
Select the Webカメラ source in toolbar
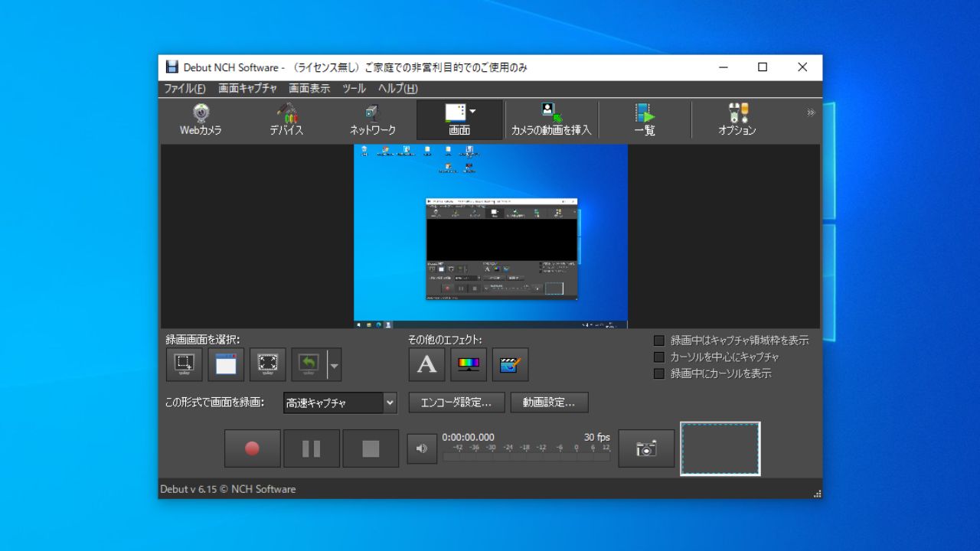(x=201, y=120)
